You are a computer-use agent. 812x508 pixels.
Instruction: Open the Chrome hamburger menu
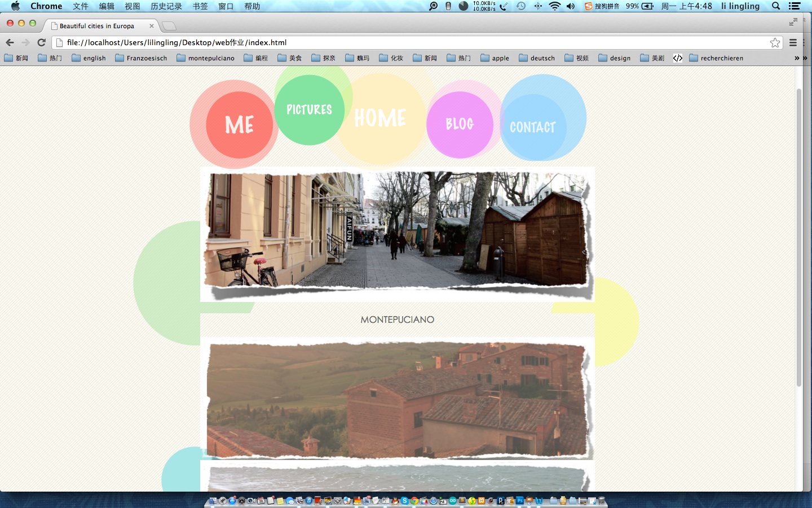[x=793, y=42]
